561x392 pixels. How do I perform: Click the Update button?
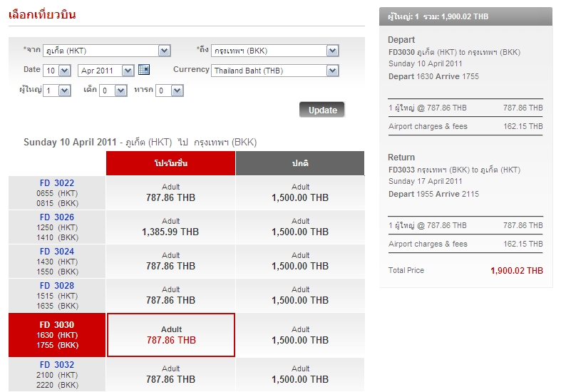pos(322,110)
